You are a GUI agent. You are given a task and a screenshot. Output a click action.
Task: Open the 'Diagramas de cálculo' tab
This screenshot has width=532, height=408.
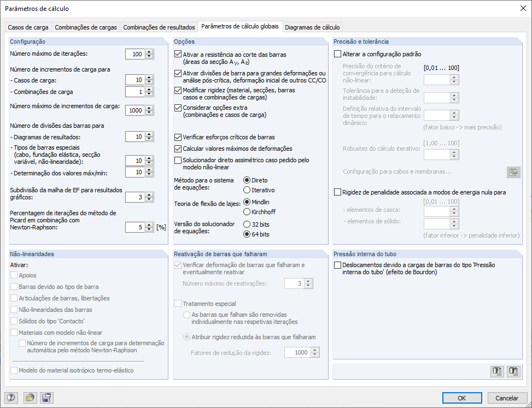(x=313, y=26)
